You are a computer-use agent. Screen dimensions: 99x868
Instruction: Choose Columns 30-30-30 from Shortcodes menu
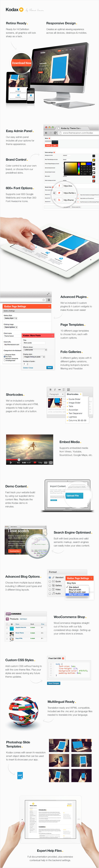(77, 420)
